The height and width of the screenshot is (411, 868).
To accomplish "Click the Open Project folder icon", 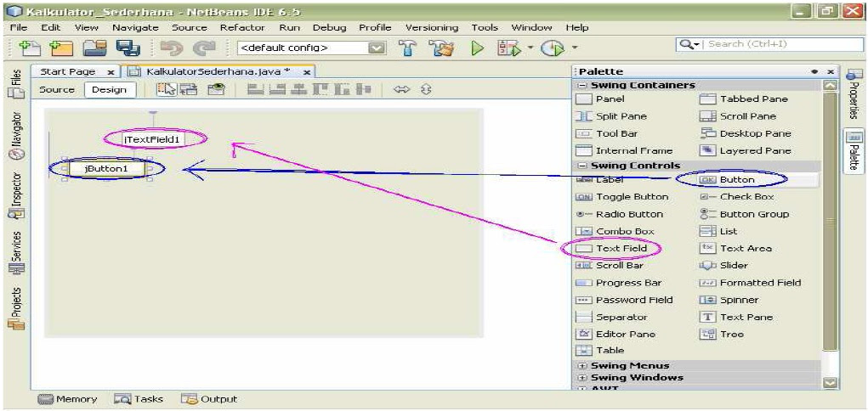I will (x=95, y=48).
